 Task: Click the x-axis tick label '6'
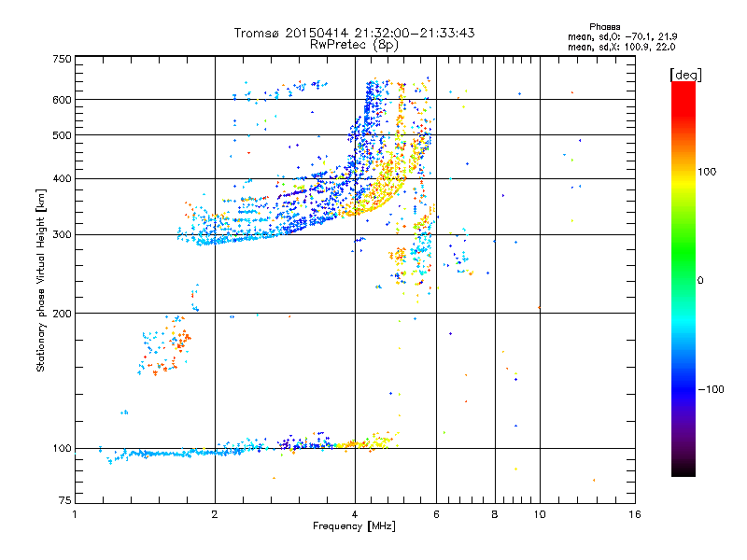point(436,514)
